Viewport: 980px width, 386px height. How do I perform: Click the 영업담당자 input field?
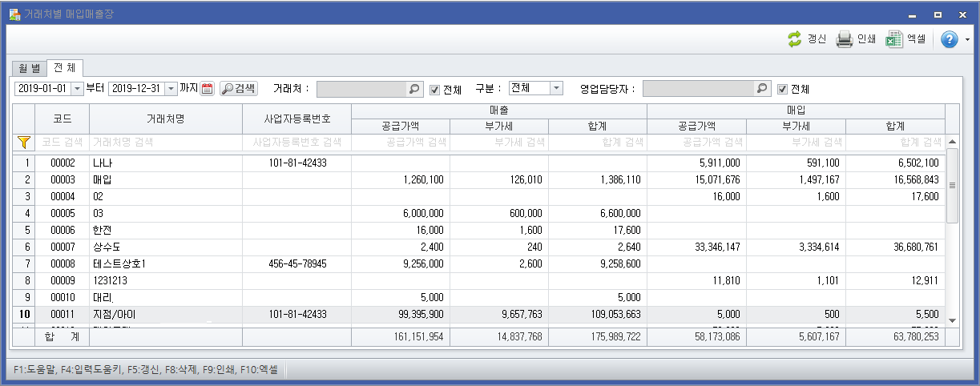pos(699,89)
